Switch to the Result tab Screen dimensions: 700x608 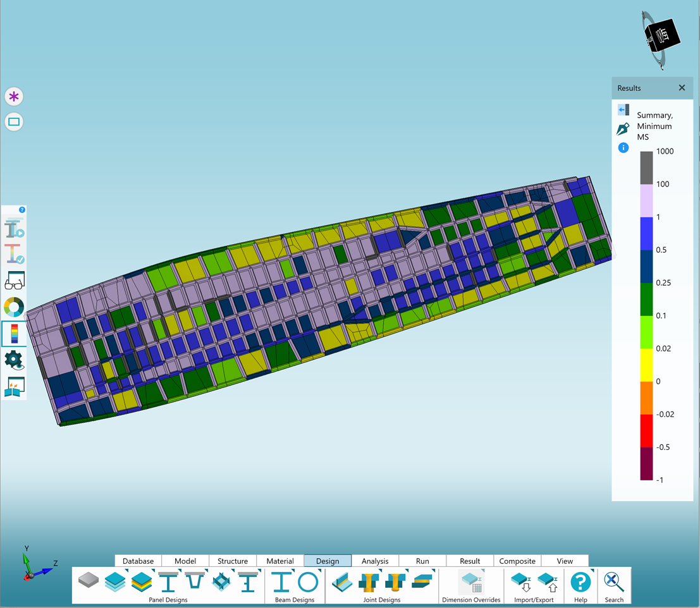tap(470, 561)
